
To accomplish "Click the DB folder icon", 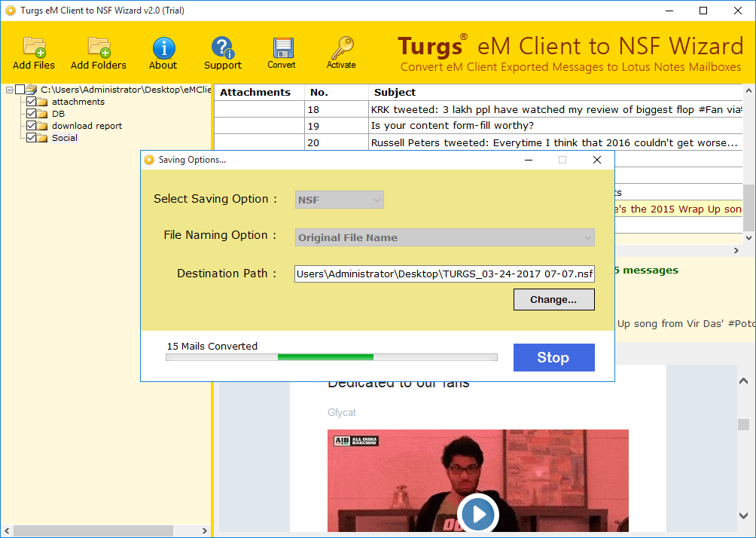I will [x=42, y=114].
